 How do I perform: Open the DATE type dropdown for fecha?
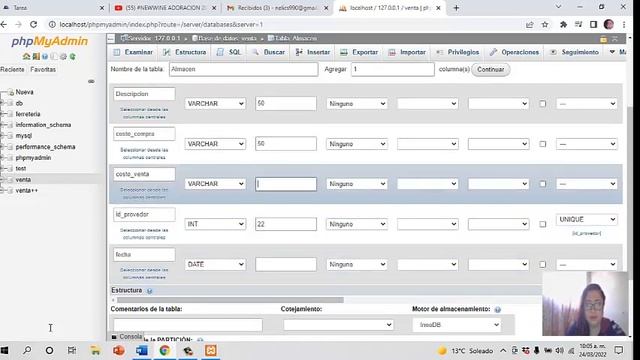[215, 264]
